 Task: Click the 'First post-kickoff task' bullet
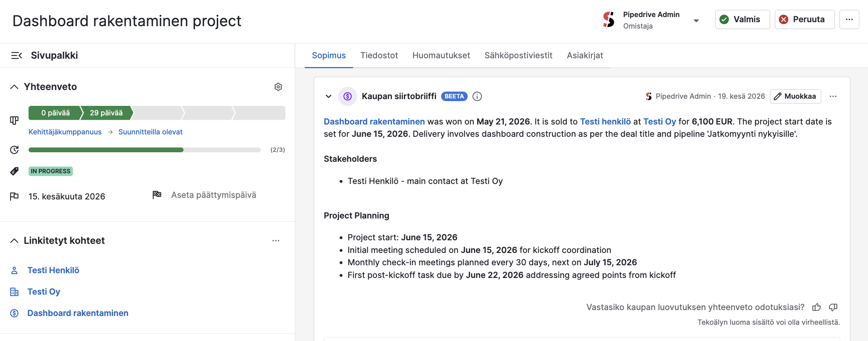(512, 275)
